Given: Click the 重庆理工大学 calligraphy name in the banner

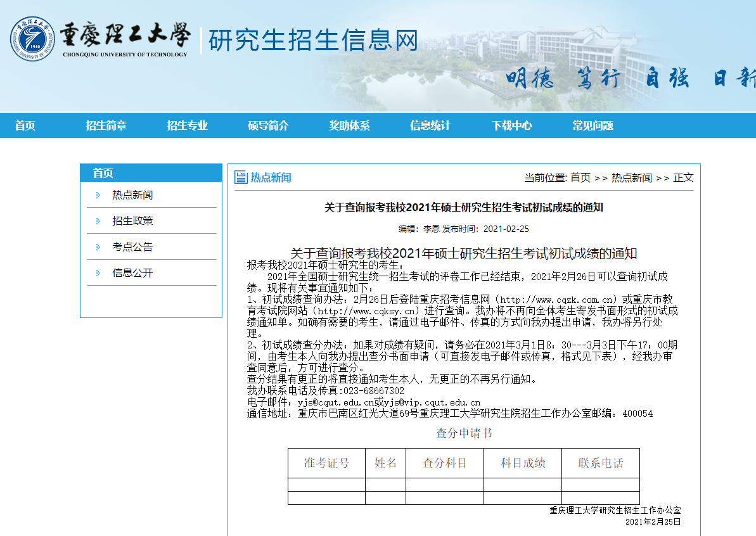Looking at the screenshot, I should pos(125,35).
